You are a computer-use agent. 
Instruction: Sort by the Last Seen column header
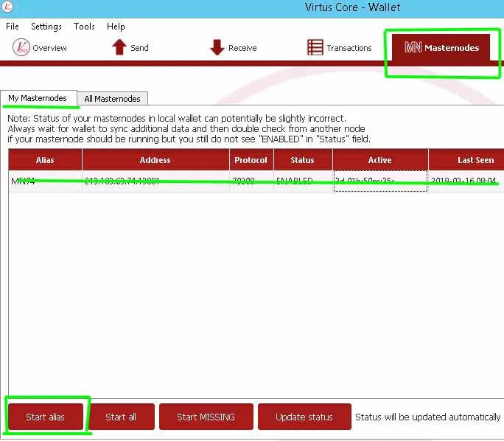[466, 160]
